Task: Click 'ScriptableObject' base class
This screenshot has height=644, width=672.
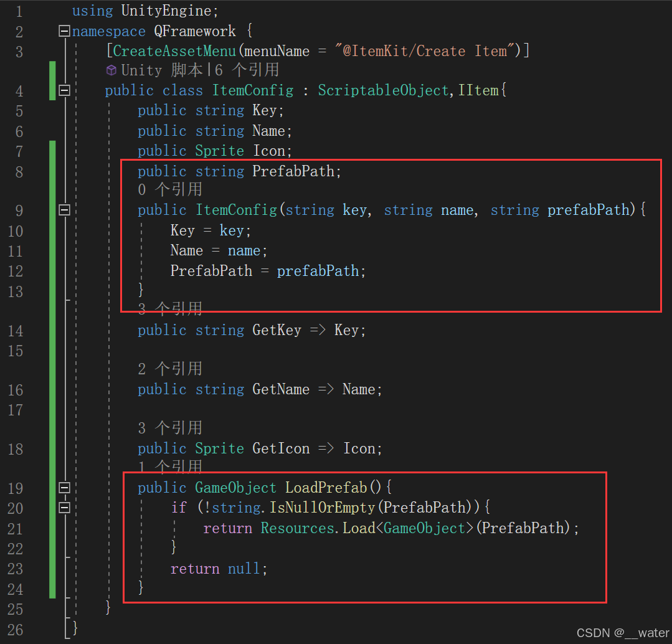Action: tap(383, 90)
